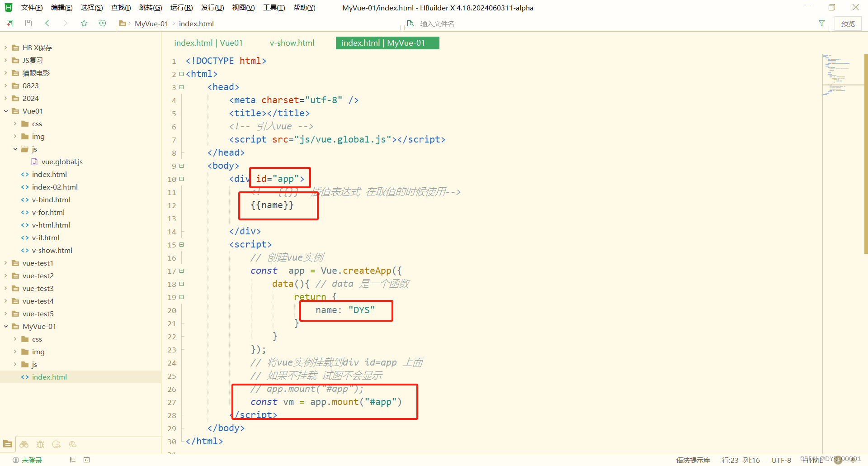
Task: Expand the HB X保存 folder
Action: [6, 48]
